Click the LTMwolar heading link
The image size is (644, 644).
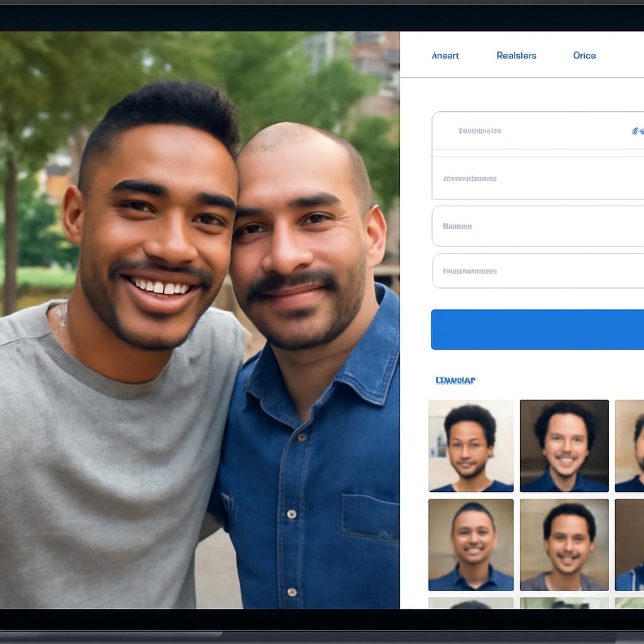coord(455,380)
